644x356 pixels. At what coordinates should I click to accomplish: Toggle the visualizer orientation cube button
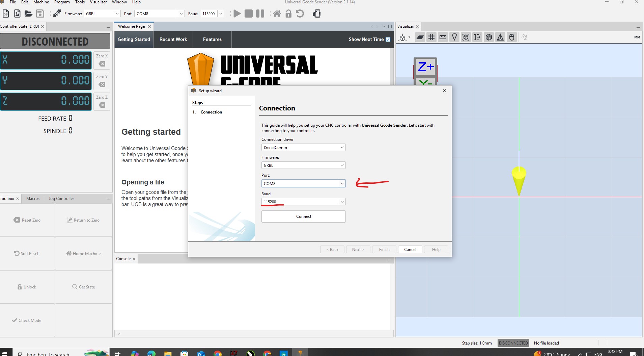click(x=489, y=37)
